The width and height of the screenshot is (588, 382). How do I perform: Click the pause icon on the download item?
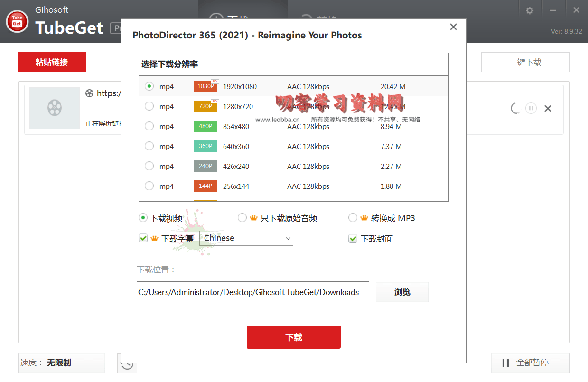[x=531, y=108]
